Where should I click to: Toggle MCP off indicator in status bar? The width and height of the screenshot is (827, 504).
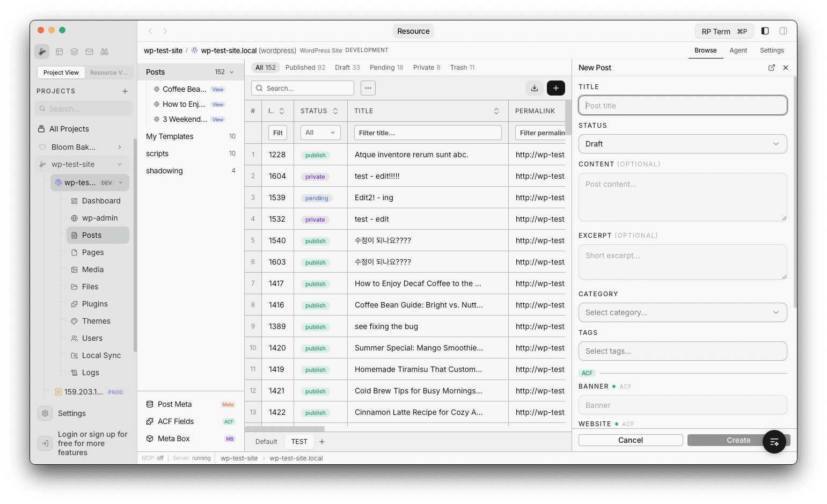(x=152, y=458)
